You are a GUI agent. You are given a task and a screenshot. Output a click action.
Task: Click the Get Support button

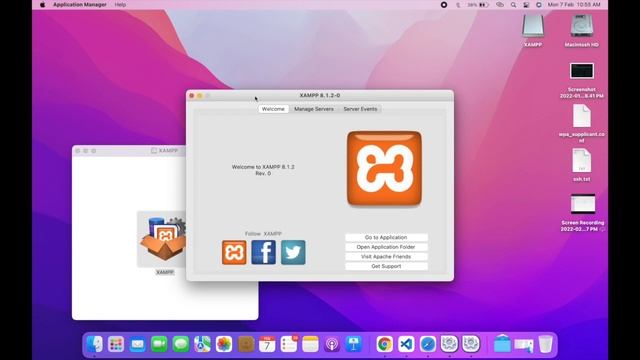386,266
